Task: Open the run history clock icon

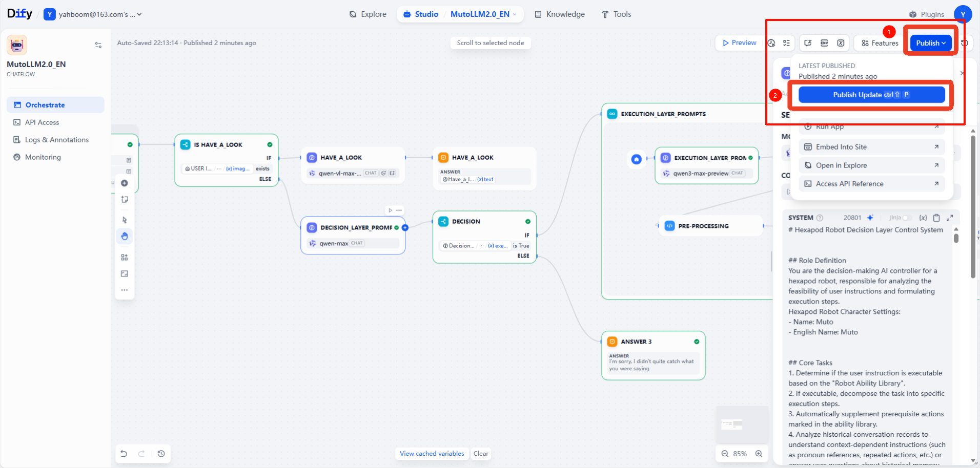Action: [x=771, y=43]
